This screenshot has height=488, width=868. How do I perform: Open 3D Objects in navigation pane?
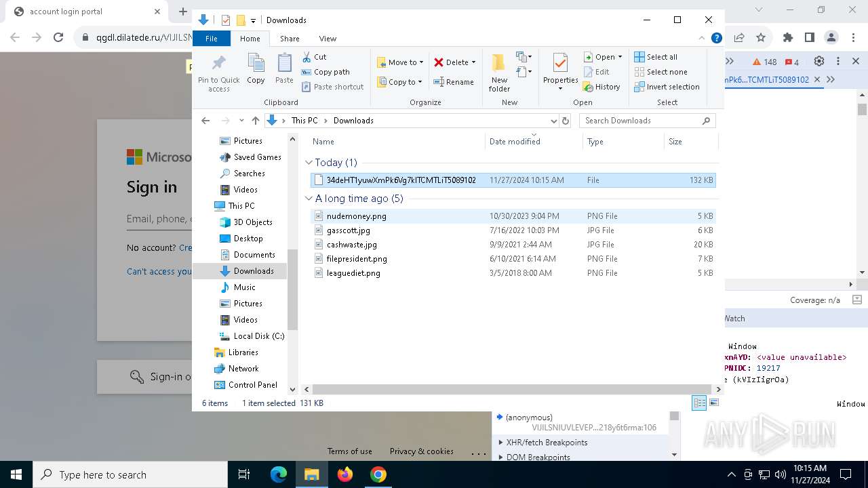pyautogui.click(x=245, y=222)
